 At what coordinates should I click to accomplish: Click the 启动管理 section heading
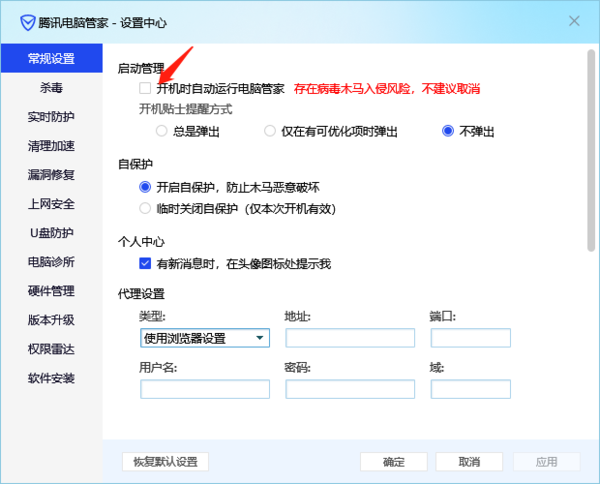click(141, 68)
